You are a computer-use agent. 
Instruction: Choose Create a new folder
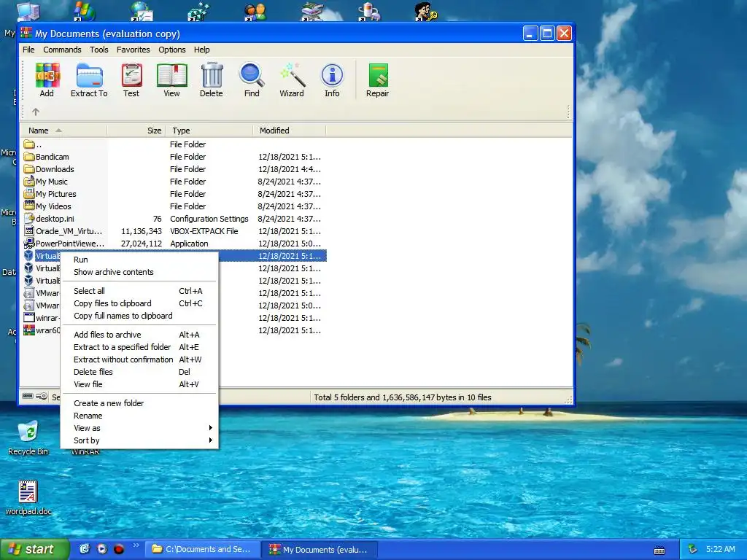point(139,403)
